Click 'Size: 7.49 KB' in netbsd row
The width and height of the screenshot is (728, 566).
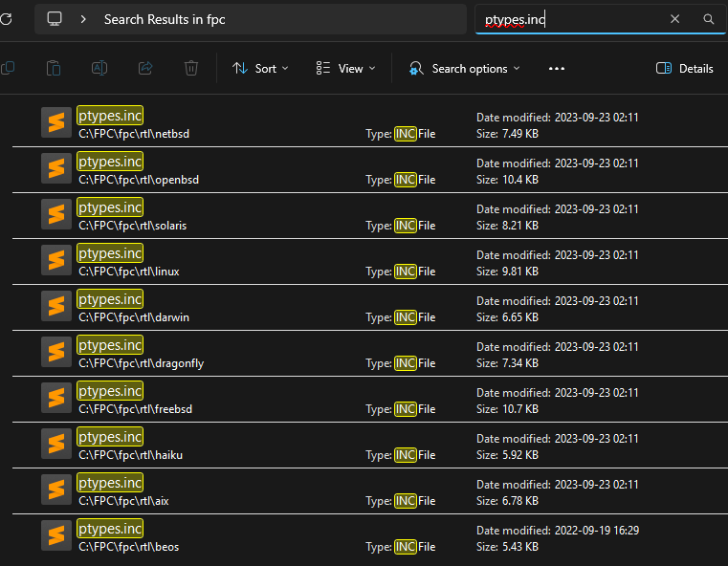click(507, 134)
